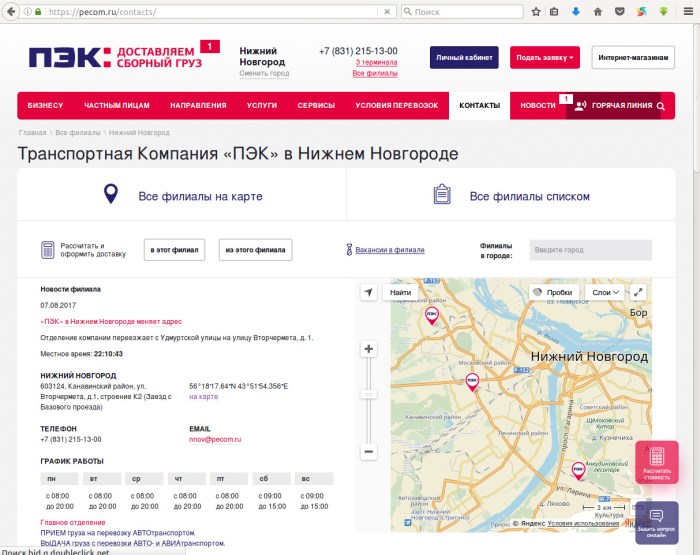Click the map zoom slider handle
The image size is (700, 555).
pos(369,395)
